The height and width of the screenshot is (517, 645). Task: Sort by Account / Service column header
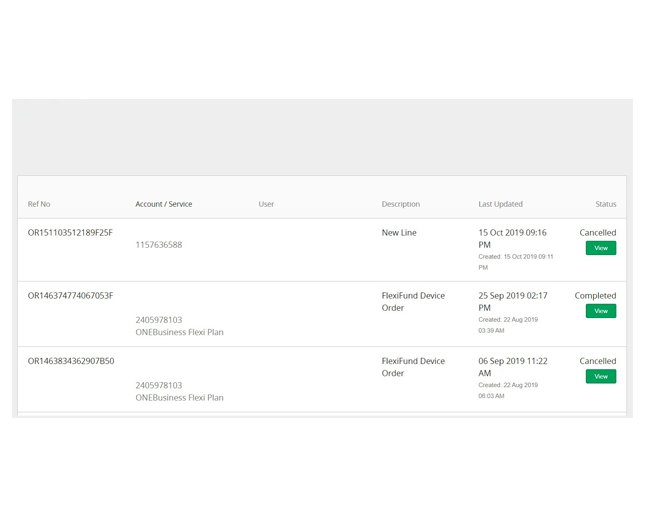pos(164,204)
